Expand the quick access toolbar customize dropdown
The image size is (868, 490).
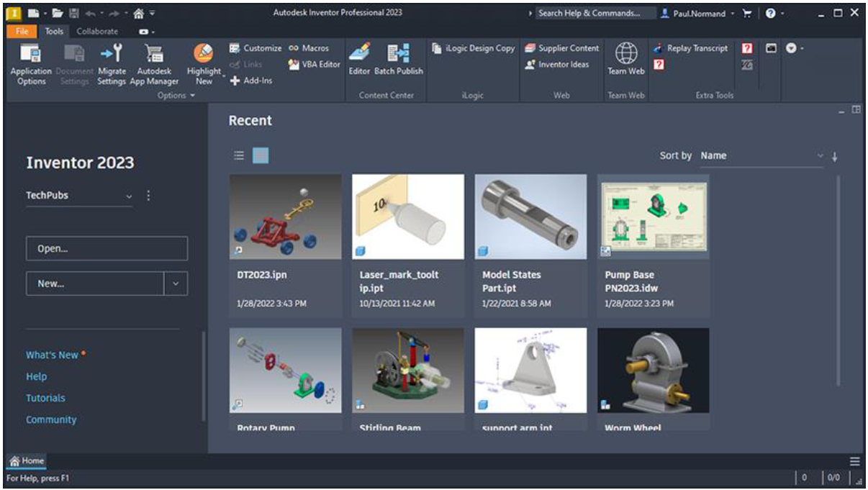pyautogui.click(x=152, y=13)
